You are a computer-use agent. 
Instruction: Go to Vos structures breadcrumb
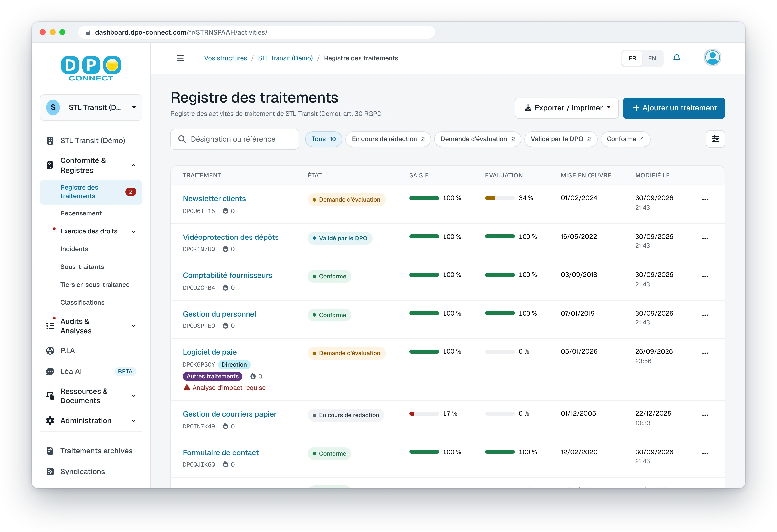tap(225, 58)
